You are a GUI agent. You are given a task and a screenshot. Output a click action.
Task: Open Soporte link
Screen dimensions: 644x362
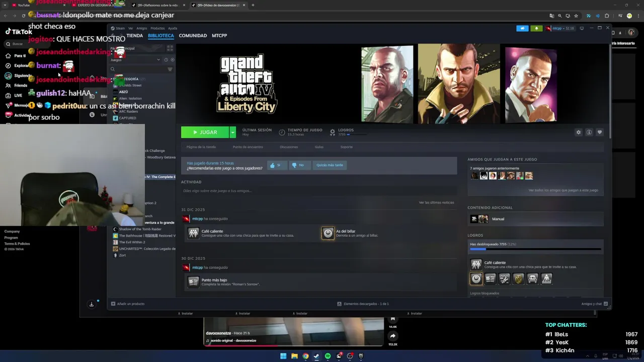point(346,147)
